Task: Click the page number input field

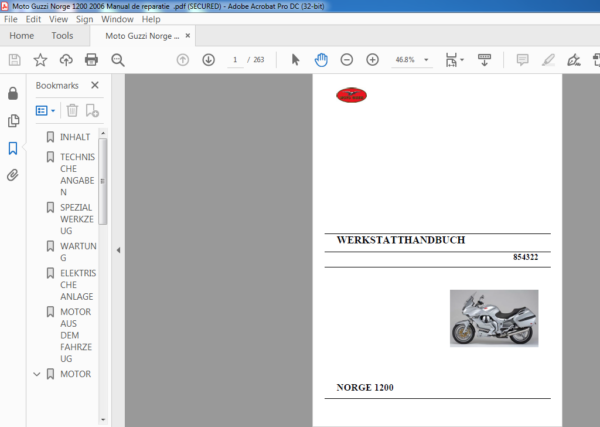Action: 235,60
